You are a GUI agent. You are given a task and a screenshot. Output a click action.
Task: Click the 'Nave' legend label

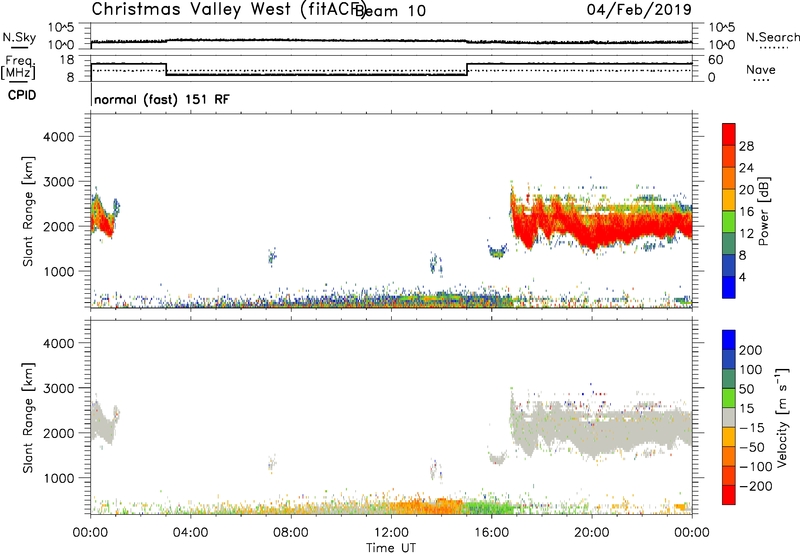(x=761, y=69)
